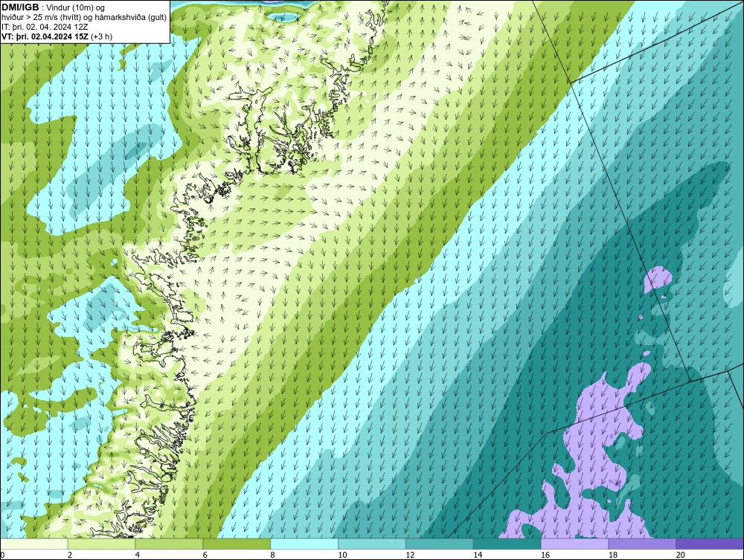Click the 'IT: þri. 02. 04. 2024 12Z' line
This screenshot has width=744, height=560.
click(x=46, y=27)
